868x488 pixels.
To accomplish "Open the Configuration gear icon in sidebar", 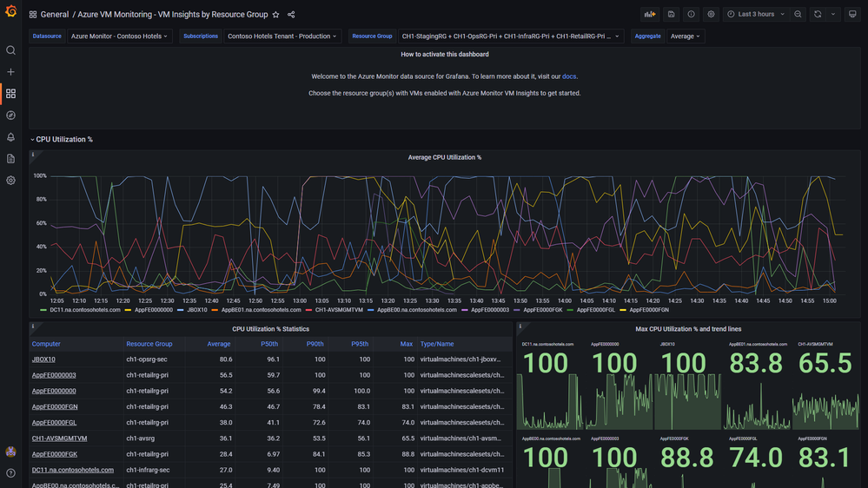I will (x=10, y=181).
